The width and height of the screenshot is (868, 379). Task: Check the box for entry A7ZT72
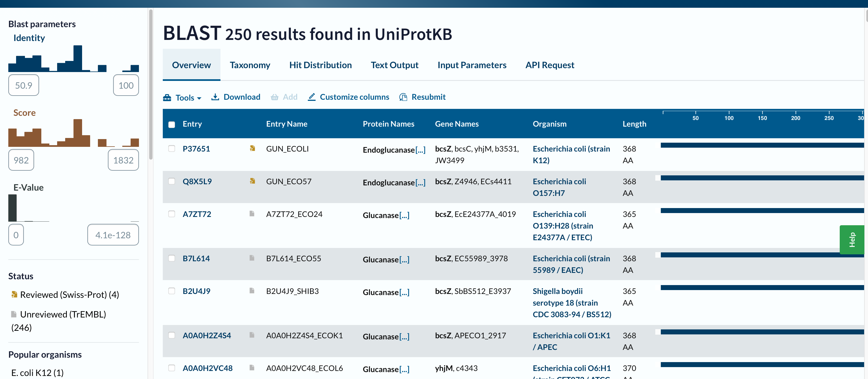click(x=171, y=214)
